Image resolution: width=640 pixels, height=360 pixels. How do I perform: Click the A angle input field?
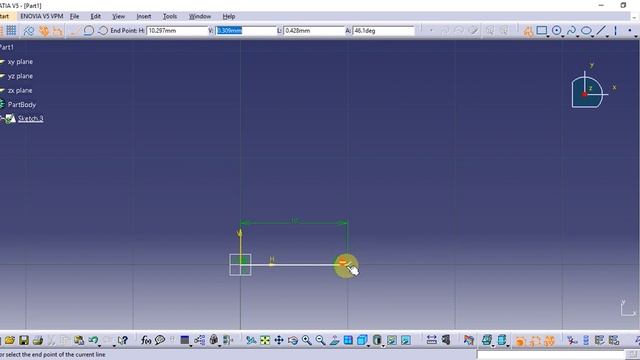click(x=383, y=31)
